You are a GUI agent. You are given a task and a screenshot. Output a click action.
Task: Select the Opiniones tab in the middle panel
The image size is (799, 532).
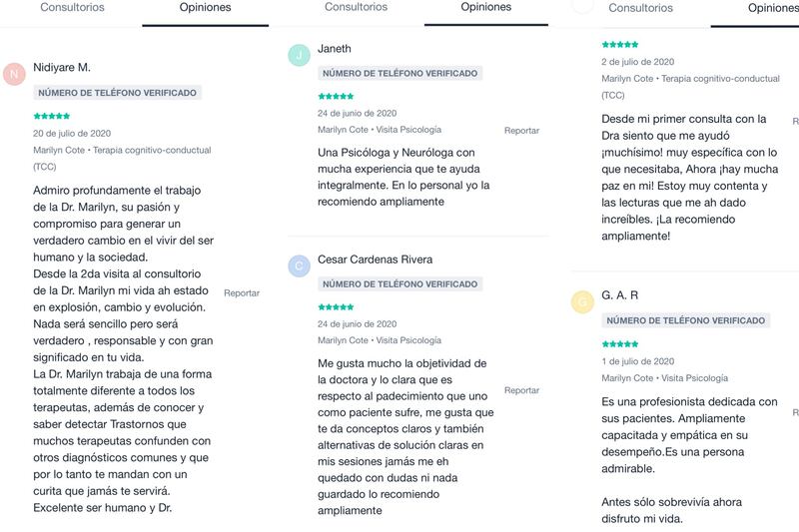click(485, 7)
